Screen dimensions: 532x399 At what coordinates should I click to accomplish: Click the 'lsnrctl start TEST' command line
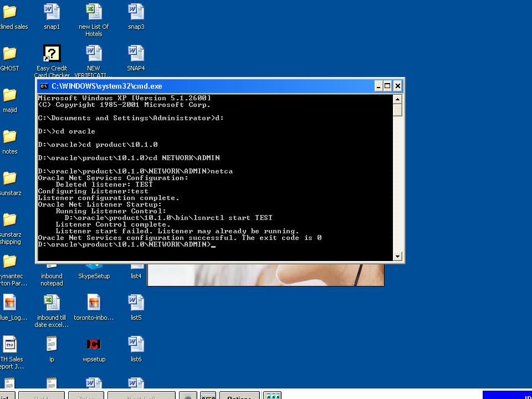168,218
